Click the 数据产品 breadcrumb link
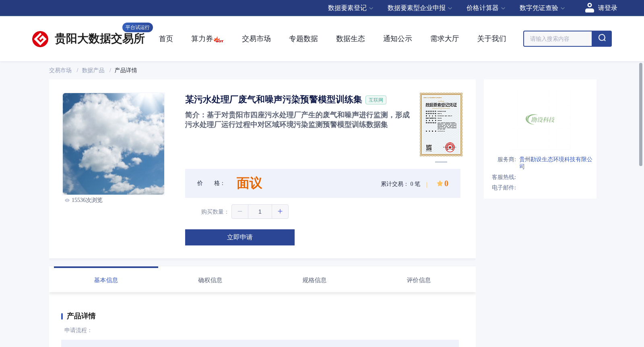 coord(93,71)
